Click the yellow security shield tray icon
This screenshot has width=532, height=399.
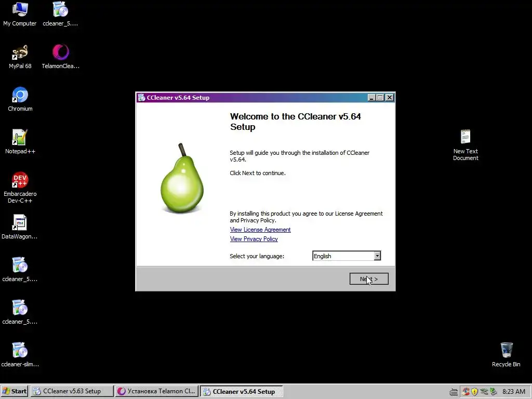475,392
